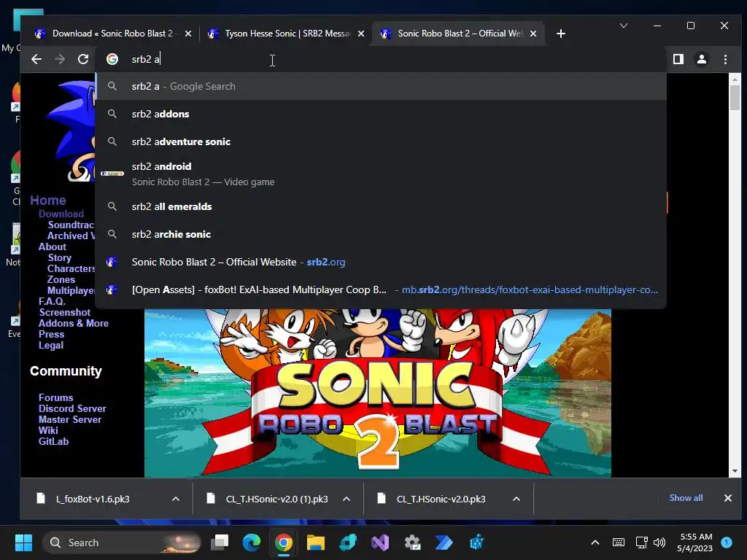Open the Legal sidebar link
This screenshot has height=560, width=747.
51,345
